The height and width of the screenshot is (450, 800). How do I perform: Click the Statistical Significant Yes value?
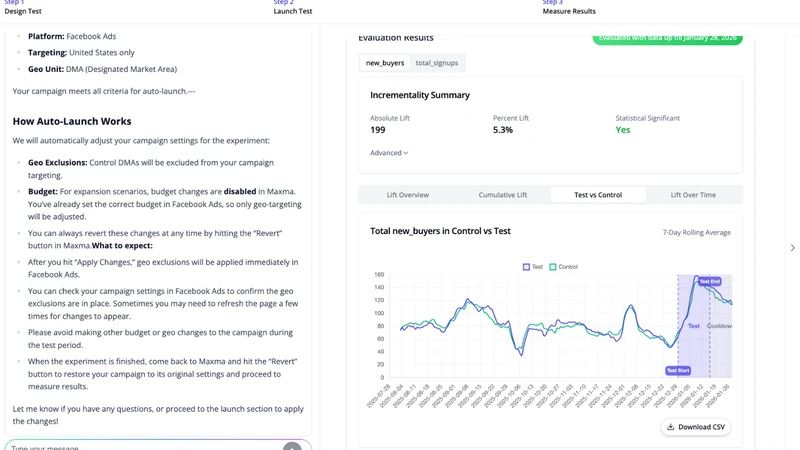[622, 130]
